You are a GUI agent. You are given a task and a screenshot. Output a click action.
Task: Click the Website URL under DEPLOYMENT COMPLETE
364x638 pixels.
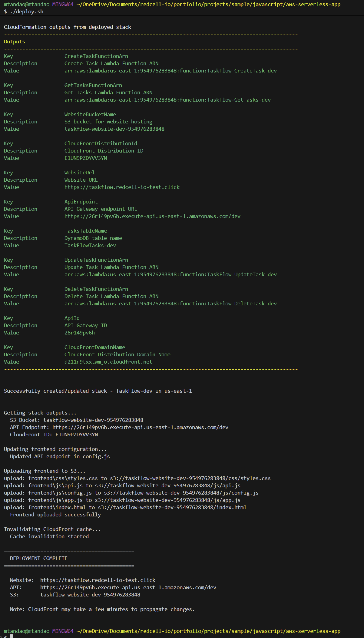(98, 580)
